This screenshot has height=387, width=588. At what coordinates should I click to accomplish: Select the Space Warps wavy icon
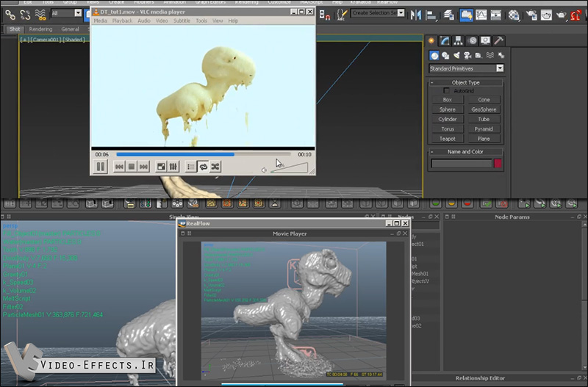pyautogui.click(x=490, y=56)
